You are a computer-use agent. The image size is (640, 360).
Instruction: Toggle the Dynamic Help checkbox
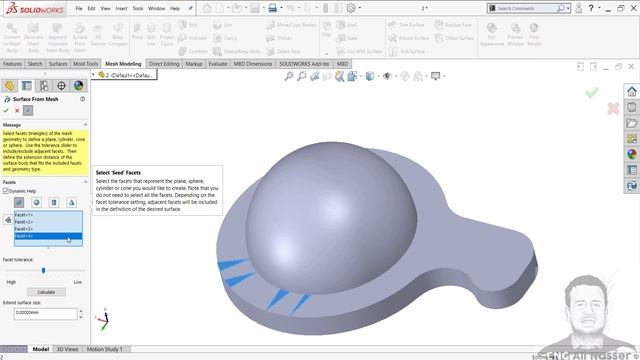pos(6,191)
